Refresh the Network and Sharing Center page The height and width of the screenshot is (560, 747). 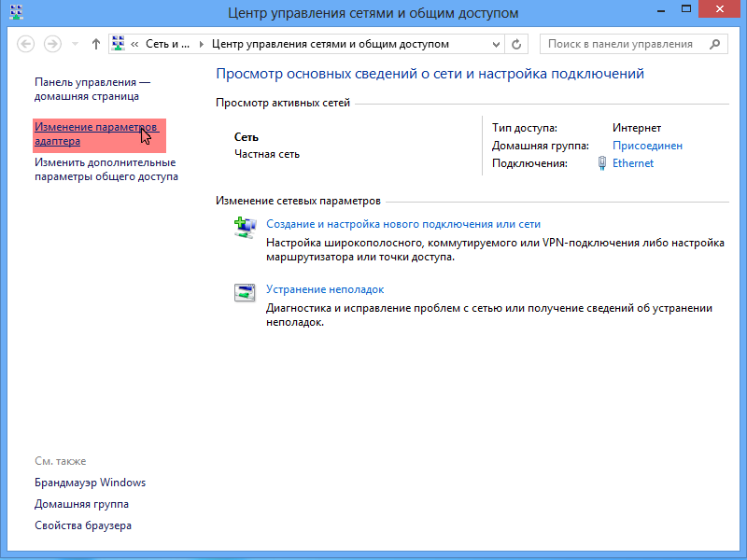click(x=518, y=44)
